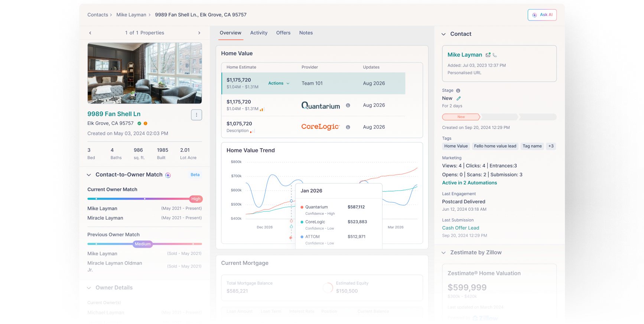Open property three-dot options menu
644x324 pixels.
(196, 115)
